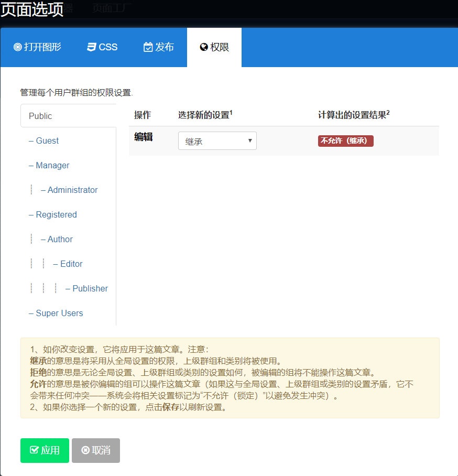Click the bold 保存 word in the note
458x476 pixels.
pyautogui.click(x=171, y=407)
